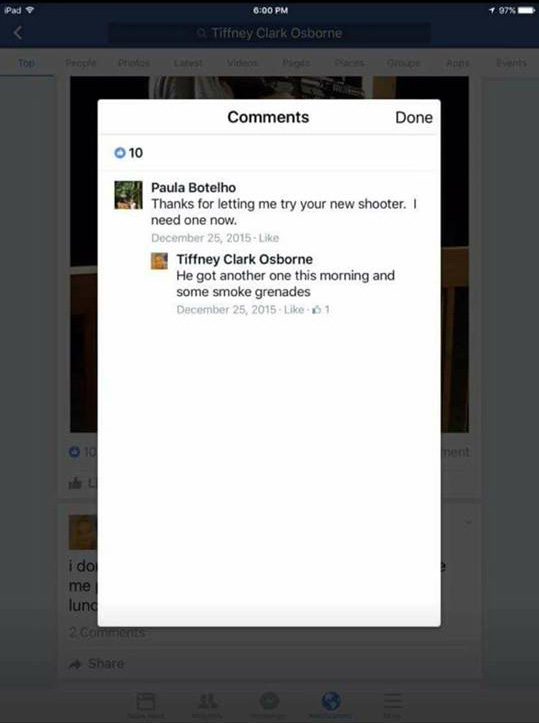Tap the Share button below the post

(x=96, y=664)
